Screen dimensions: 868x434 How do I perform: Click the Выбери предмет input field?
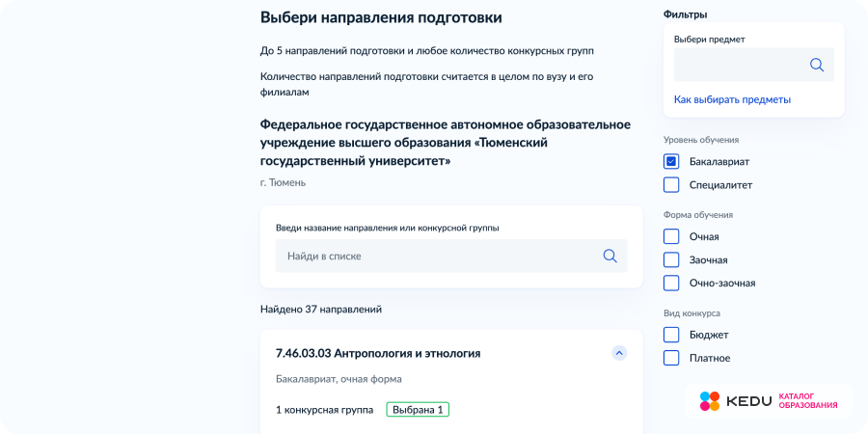738,65
